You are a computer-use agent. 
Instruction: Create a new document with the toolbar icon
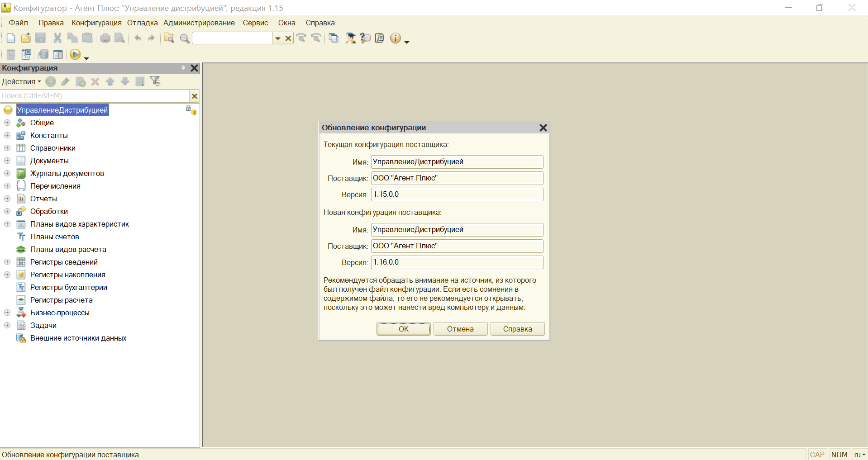click(x=11, y=38)
